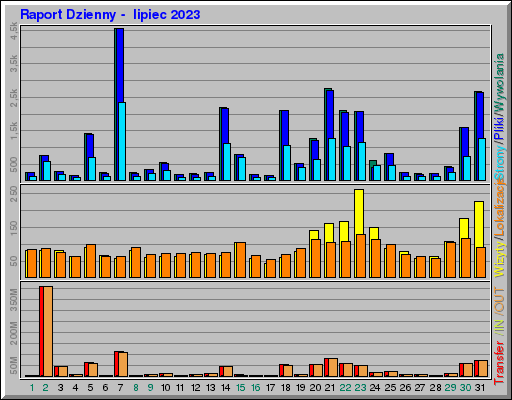Image resolution: width=512 pixels, height=400 pixels.
Task: Click day label 31 on the x-axis
Action: pyautogui.click(x=480, y=388)
